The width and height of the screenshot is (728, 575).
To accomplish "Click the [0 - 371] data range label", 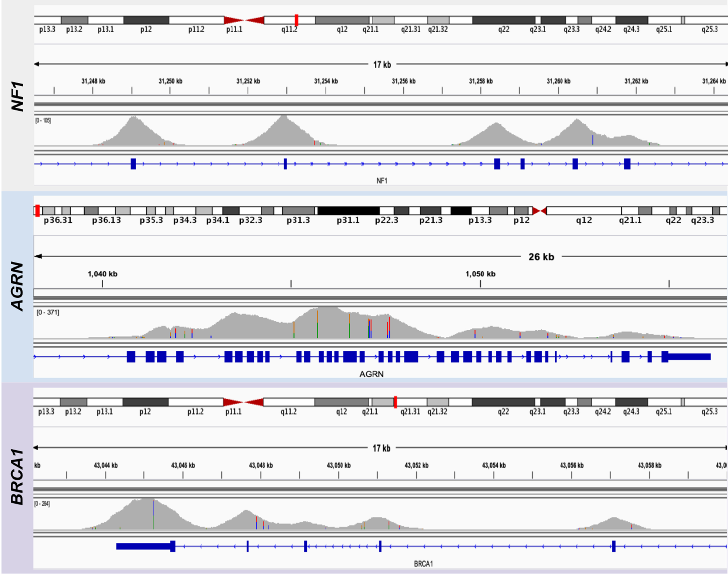I will [48, 312].
